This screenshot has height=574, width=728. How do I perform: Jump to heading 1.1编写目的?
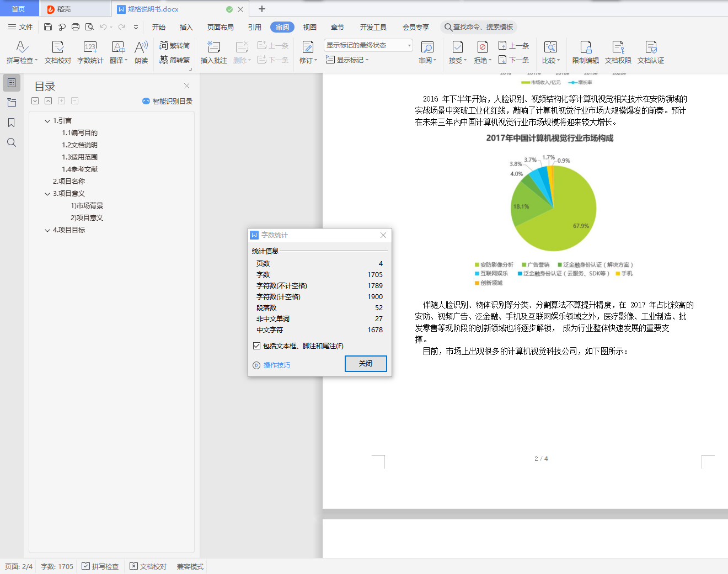point(79,133)
